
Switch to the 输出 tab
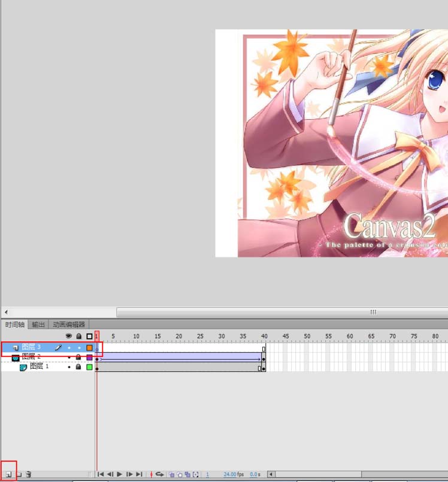(x=38, y=325)
